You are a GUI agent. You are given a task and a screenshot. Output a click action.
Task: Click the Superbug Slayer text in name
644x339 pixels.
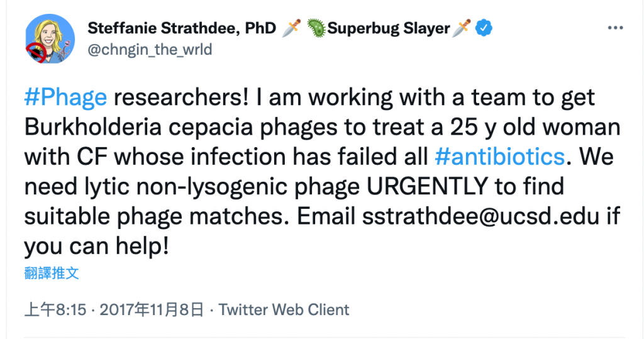coord(389,28)
